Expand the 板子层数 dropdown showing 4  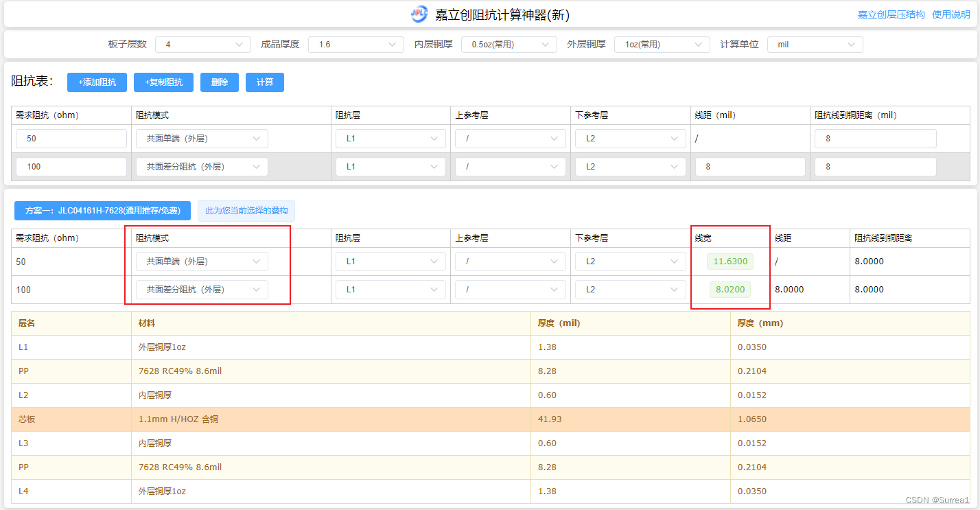[203, 45]
